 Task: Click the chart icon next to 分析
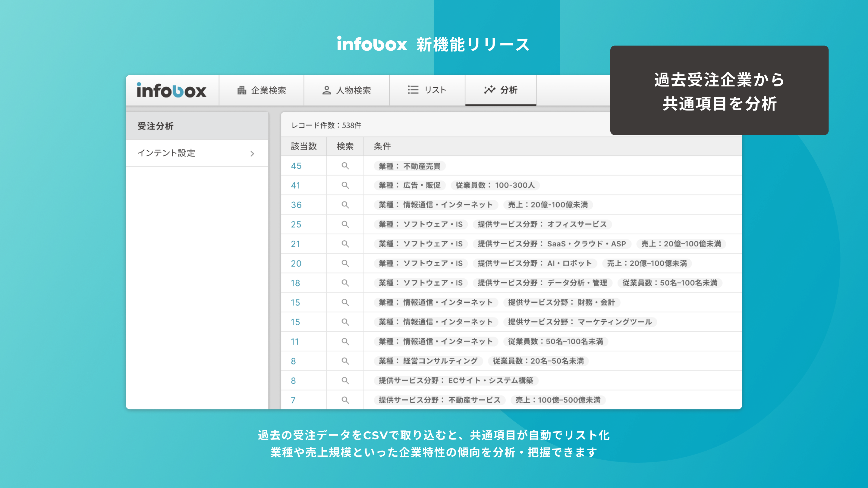pos(489,89)
